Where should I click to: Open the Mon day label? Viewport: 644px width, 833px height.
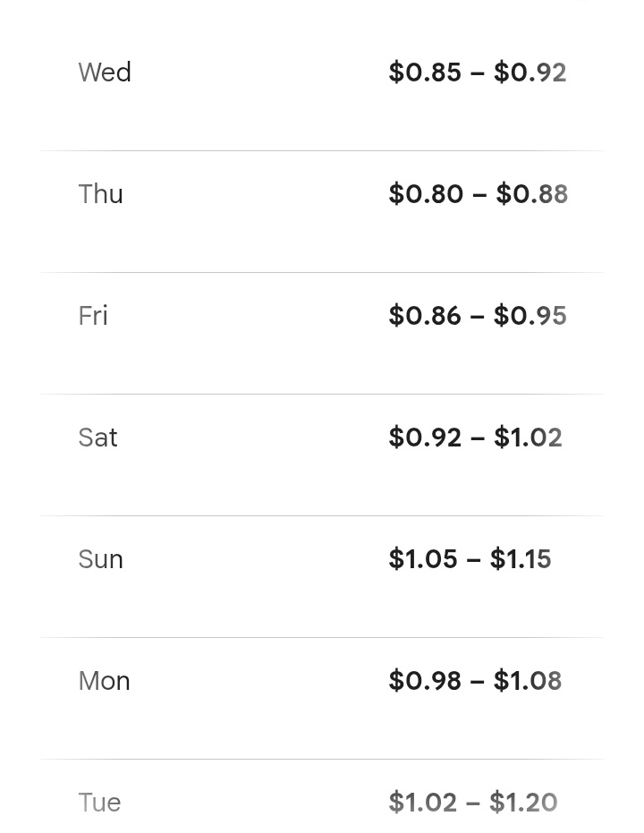(104, 681)
